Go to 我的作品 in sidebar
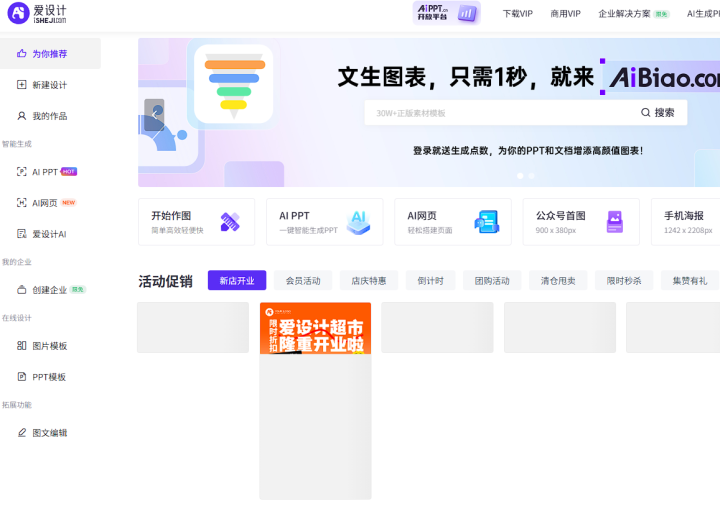Screen dimensions: 720x517 50,116
